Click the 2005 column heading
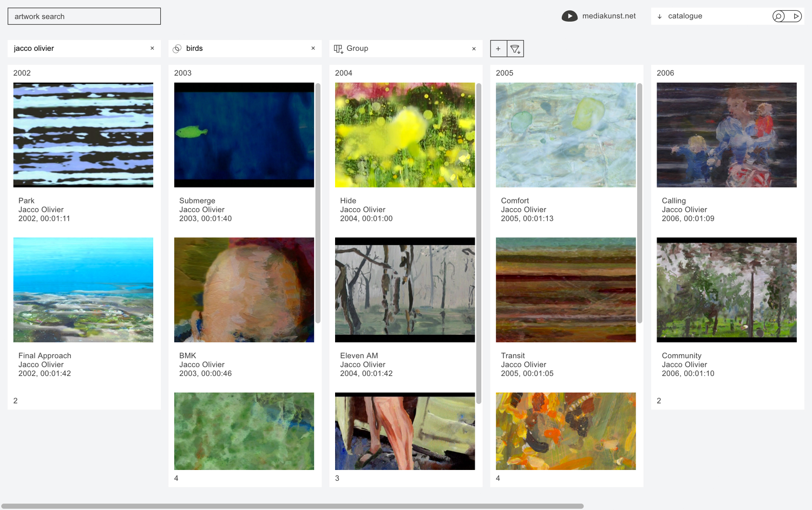This screenshot has height=510, width=812. [505, 73]
